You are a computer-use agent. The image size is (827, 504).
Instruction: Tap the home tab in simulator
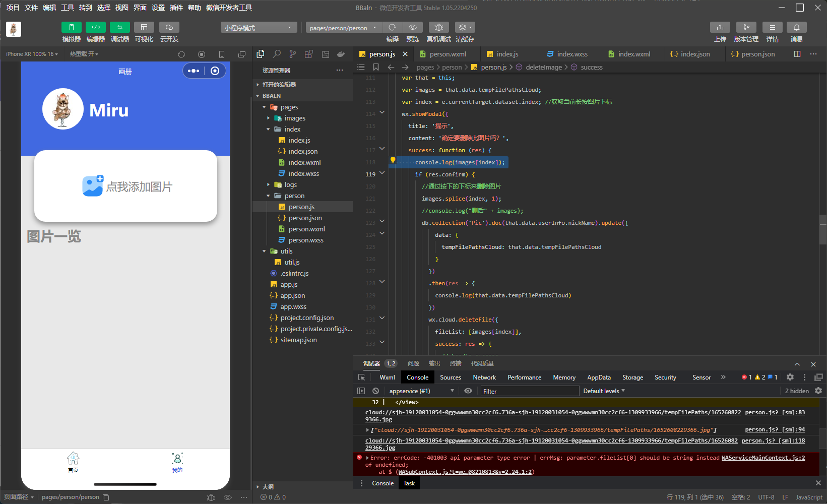click(x=73, y=462)
